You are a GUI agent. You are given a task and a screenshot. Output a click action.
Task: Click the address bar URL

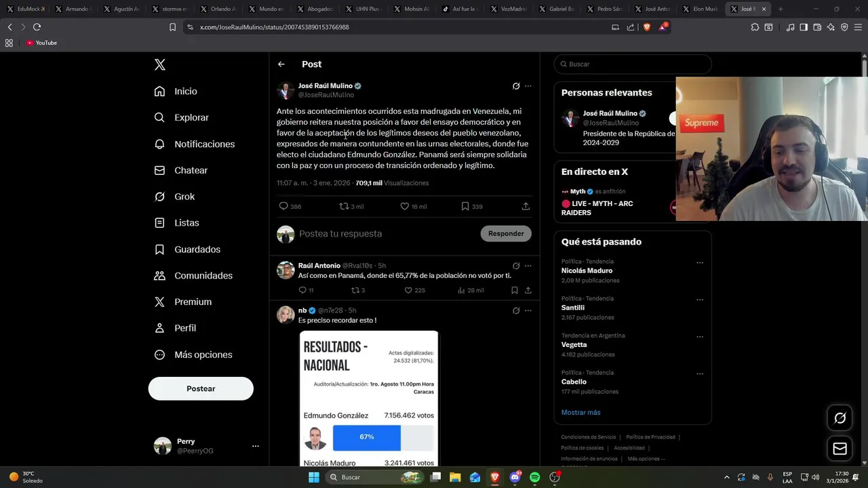pyautogui.click(x=275, y=27)
